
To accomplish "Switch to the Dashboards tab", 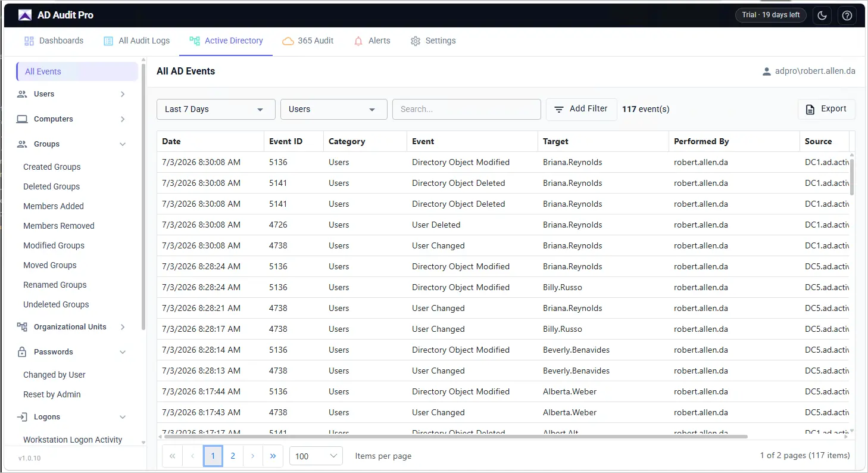I will [x=54, y=41].
